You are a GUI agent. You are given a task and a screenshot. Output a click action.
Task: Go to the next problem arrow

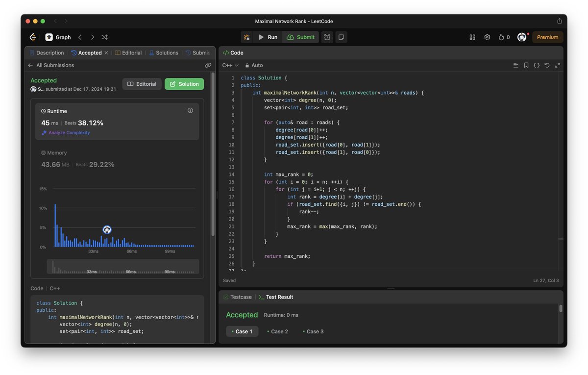tap(92, 37)
